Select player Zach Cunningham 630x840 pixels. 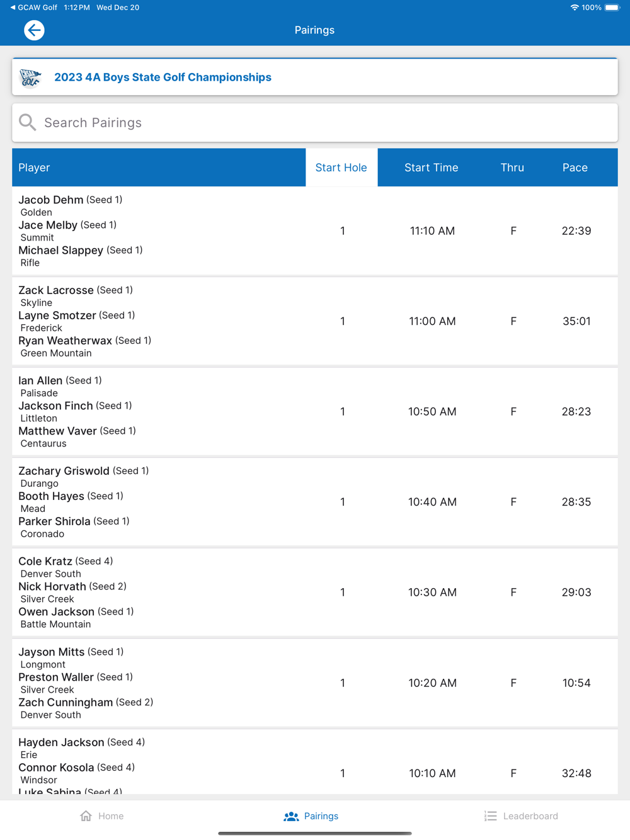[x=66, y=702]
